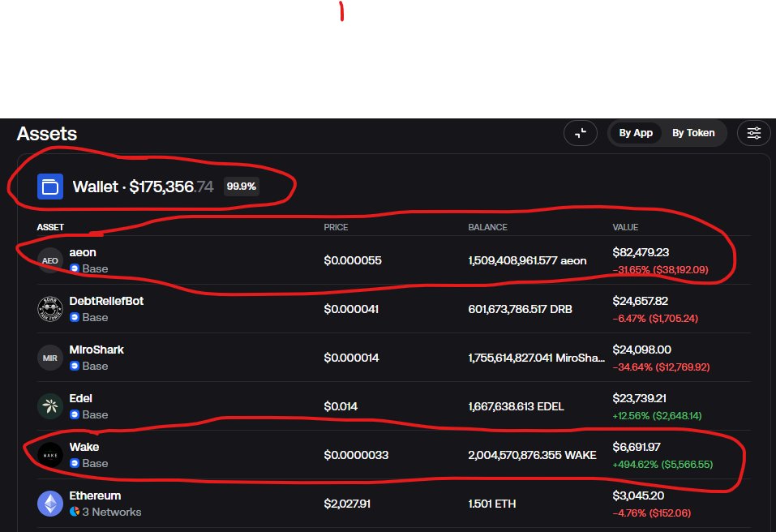Click the Edel token leaf icon
Screen dimensions: 776x532
pyautogui.click(x=50, y=406)
